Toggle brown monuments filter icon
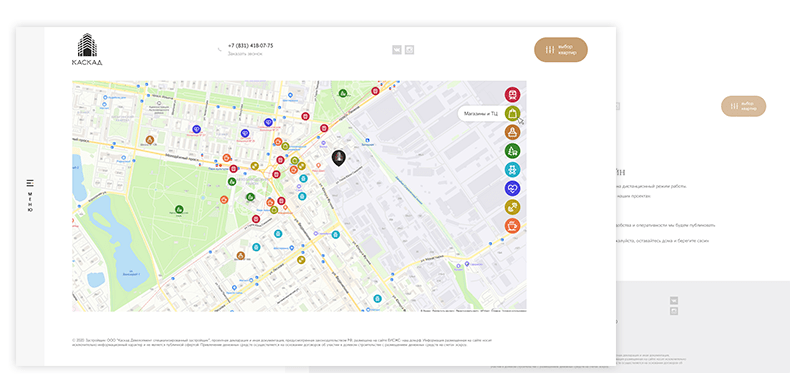790x387 pixels. pyautogui.click(x=512, y=132)
